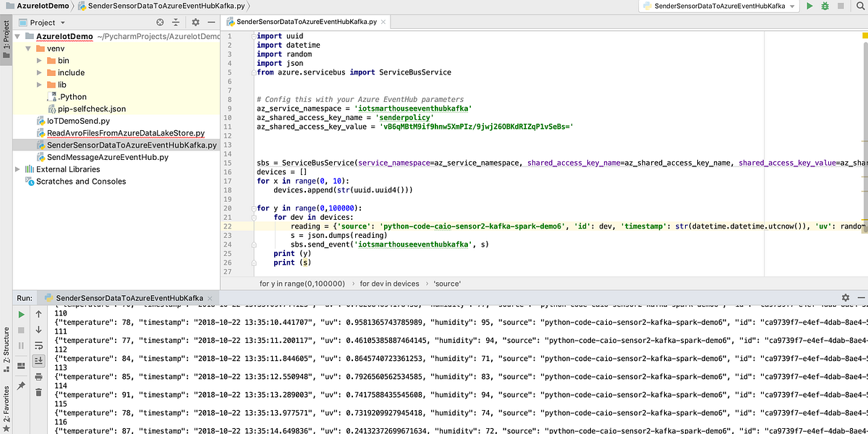Pause the console output

pos(20,344)
